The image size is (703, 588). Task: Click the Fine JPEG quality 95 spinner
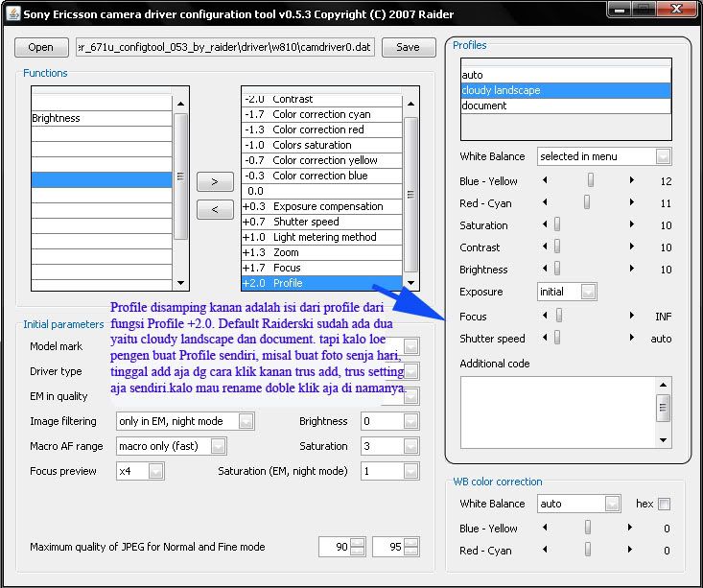396,547
